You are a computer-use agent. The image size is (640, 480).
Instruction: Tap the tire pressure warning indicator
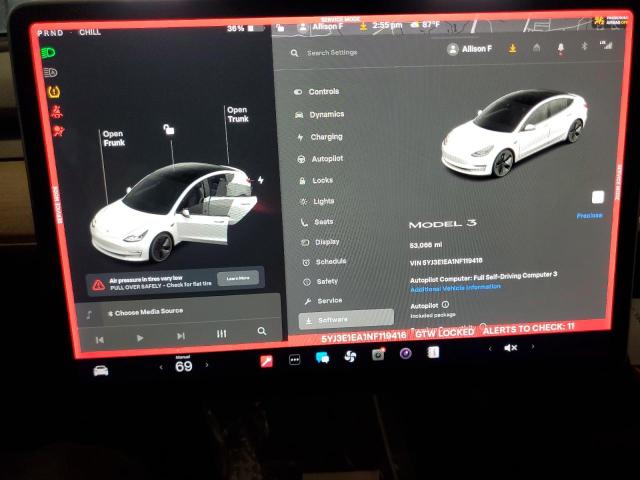tap(53, 92)
